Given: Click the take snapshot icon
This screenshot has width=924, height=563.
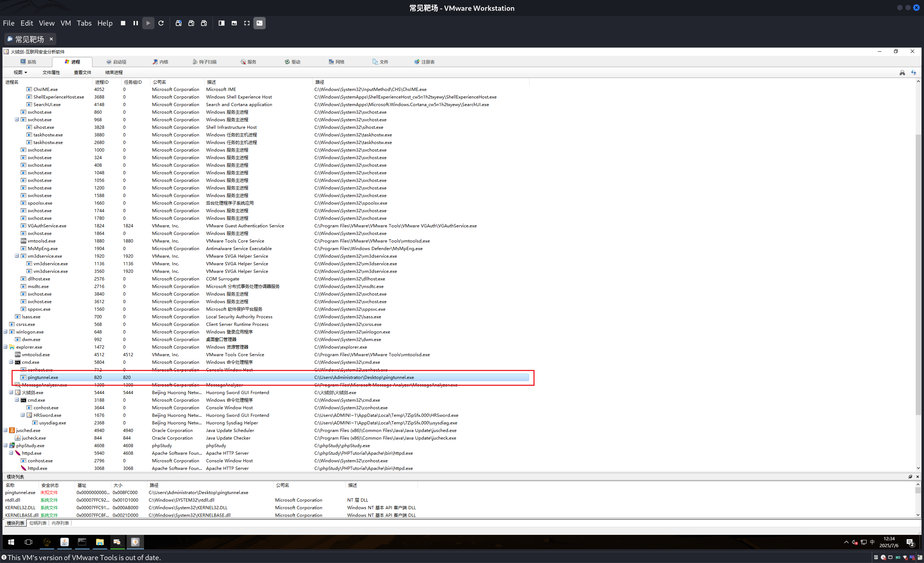Looking at the screenshot, I should [179, 23].
